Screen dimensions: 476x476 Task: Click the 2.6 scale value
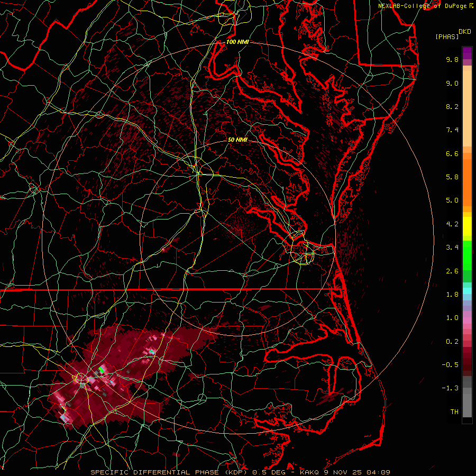point(452,271)
